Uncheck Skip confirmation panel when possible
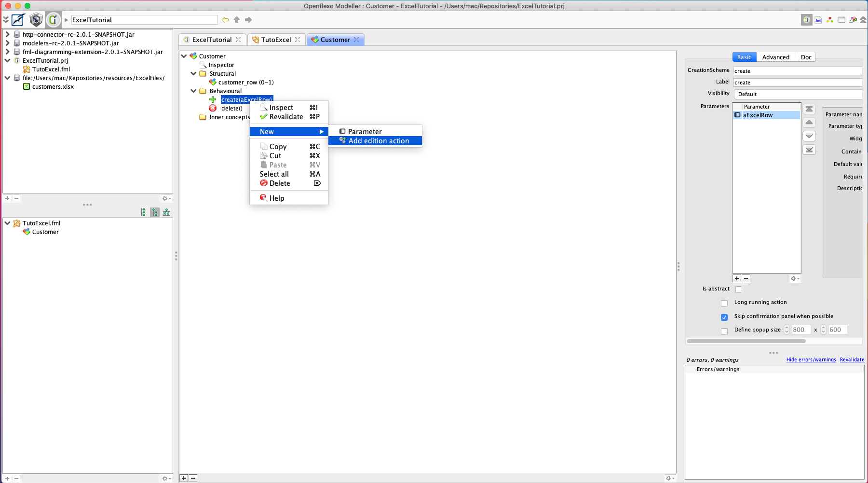Screen dimensions: 868x483 724,317
